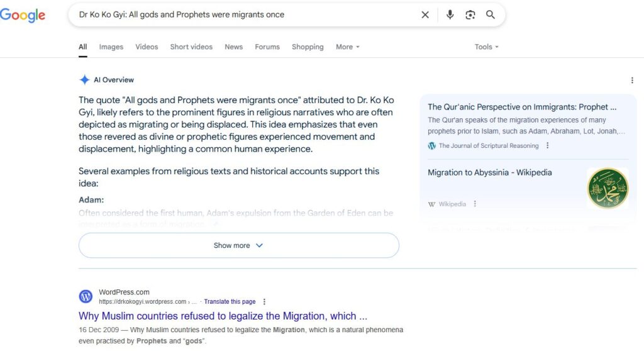Clear the search box with X icon
The width and height of the screenshot is (644, 351).
pos(425,15)
